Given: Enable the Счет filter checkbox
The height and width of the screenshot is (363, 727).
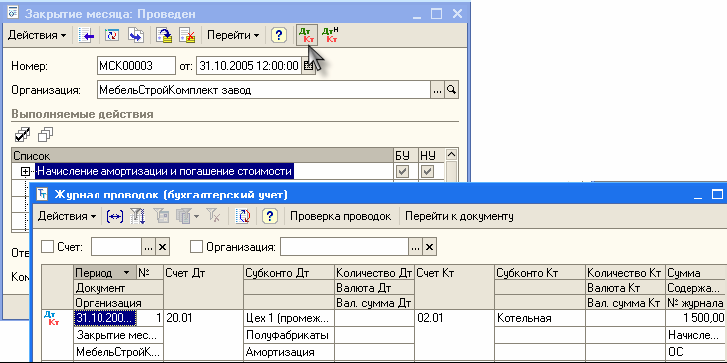Looking at the screenshot, I should pos(47,247).
